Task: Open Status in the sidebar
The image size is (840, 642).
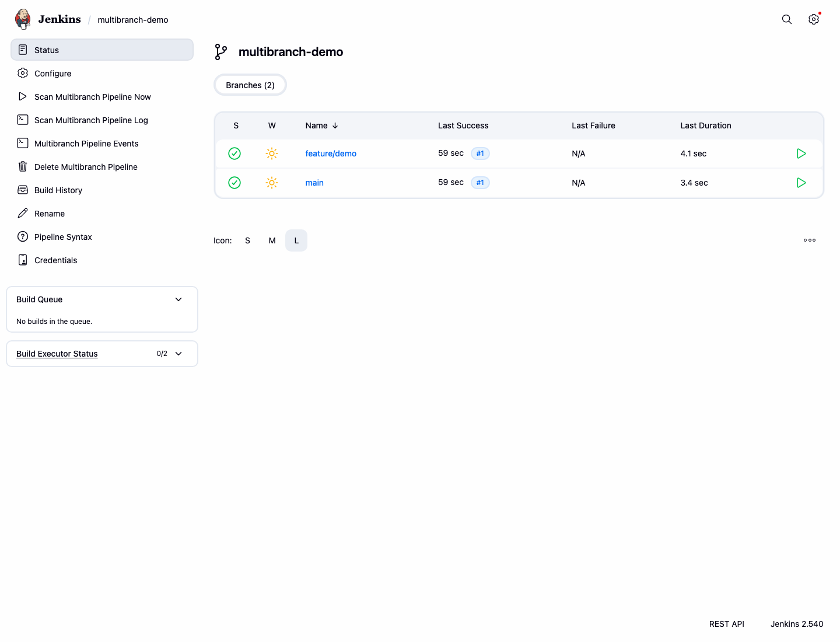Action: [102, 50]
